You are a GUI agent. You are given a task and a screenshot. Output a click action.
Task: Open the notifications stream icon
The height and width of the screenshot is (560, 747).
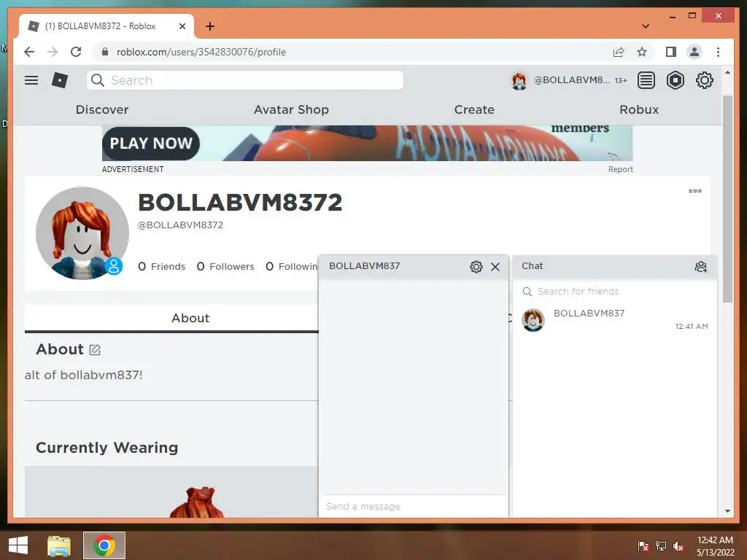646,80
